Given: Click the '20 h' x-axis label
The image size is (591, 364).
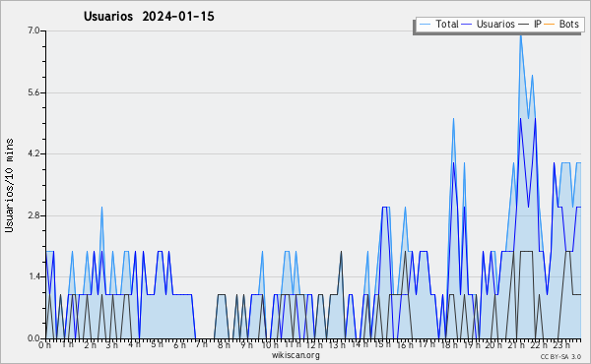Looking at the screenshot, I should (493, 344).
